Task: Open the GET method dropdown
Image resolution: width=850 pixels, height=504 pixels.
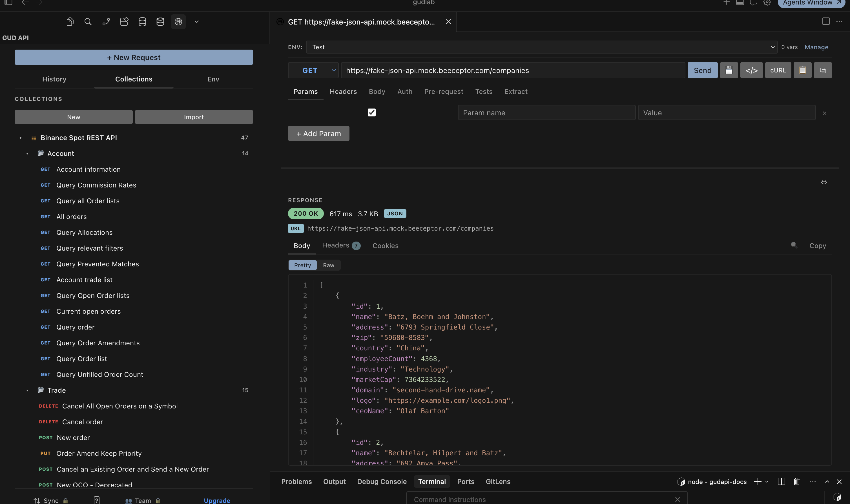Action: (313, 70)
